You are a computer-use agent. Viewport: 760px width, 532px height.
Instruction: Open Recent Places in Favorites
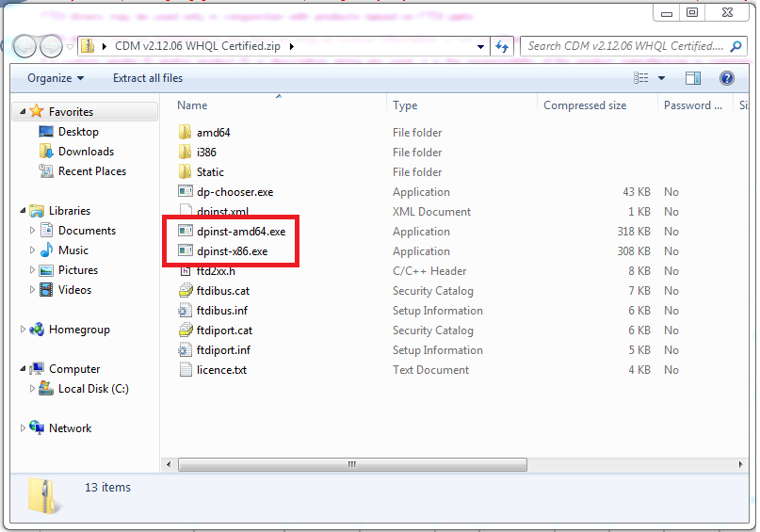(92, 171)
